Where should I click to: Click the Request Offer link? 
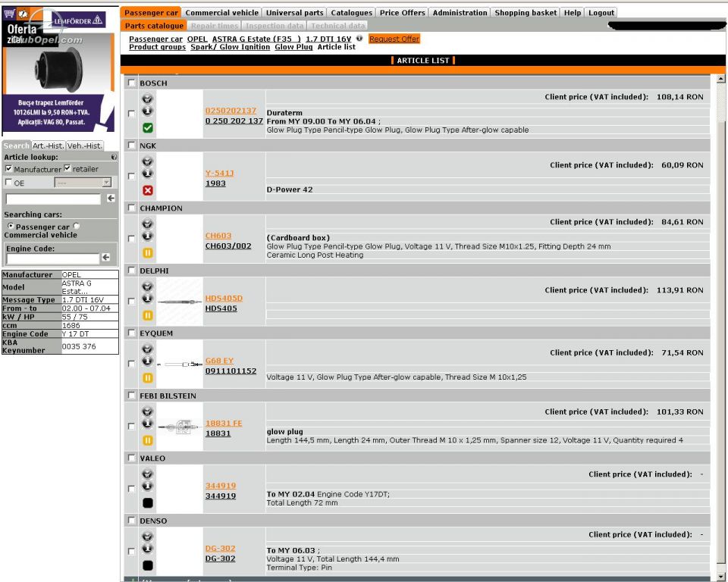click(394, 39)
